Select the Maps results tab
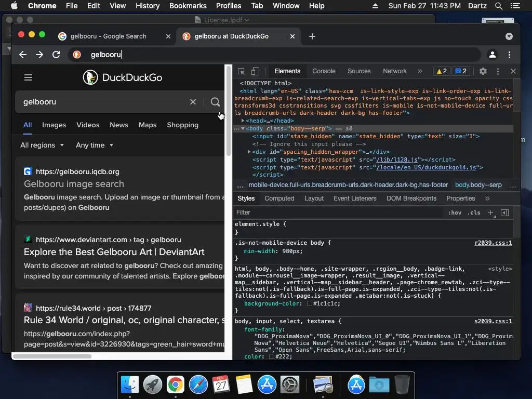This screenshot has height=399, width=532. 148,125
